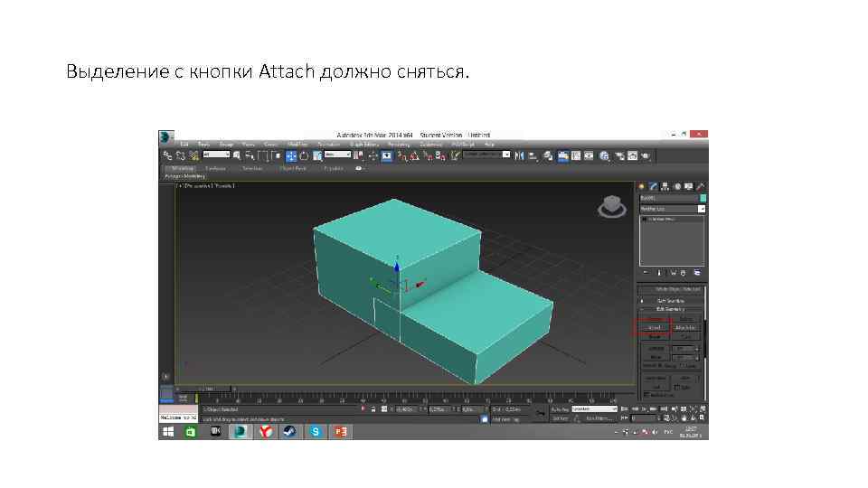Click the Key Filters button
Screen dimensions: 868x488
click(x=599, y=418)
